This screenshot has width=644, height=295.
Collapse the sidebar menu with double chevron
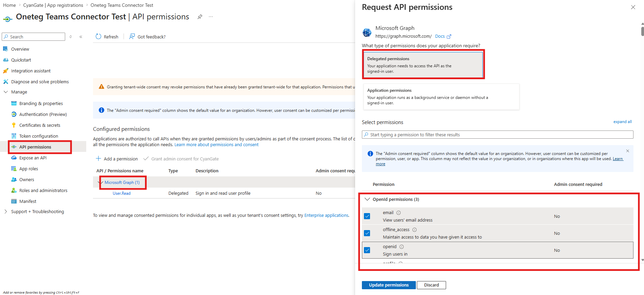(81, 37)
